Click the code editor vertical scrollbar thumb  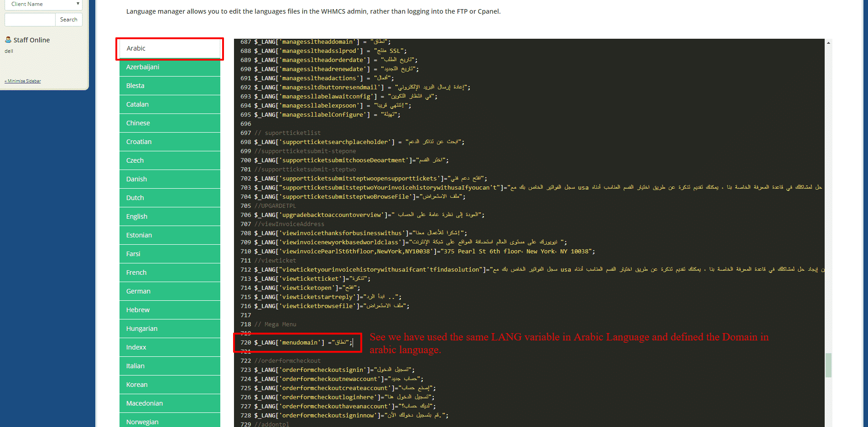click(828, 365)
